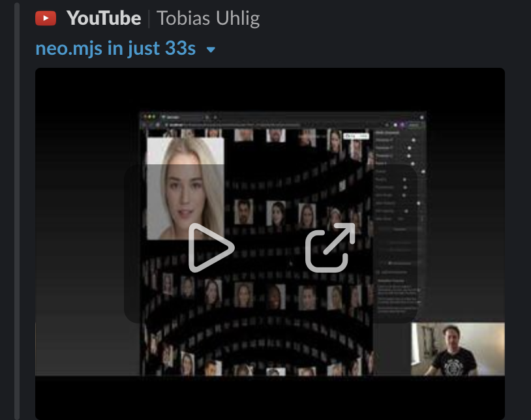Click the checkbox in the lower settings panel
Image resolution: width=531 pixels, height=420 pixels.
[x=379, y=272]
